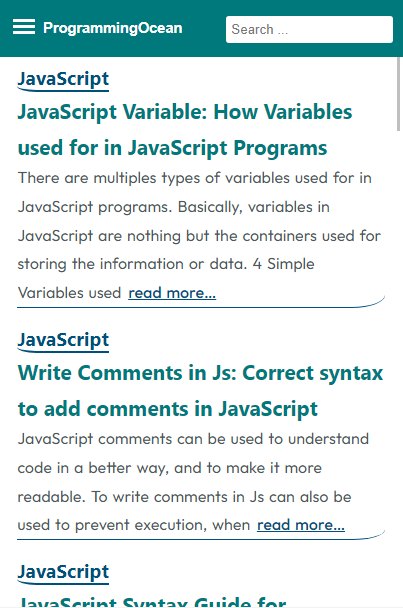Click the comments article excerpt paragraph
The height and width of the screenshot is (608, 403).
point(193,482)
